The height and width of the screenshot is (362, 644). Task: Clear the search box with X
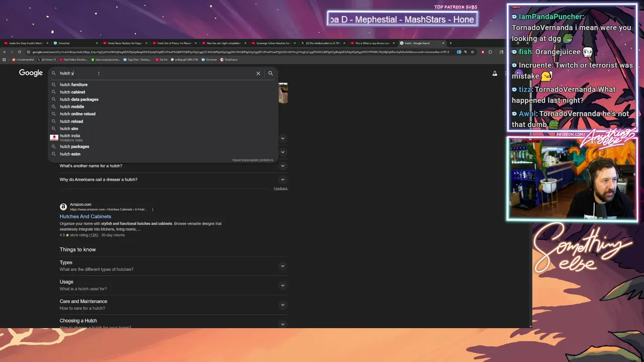[x=258, y=73]
